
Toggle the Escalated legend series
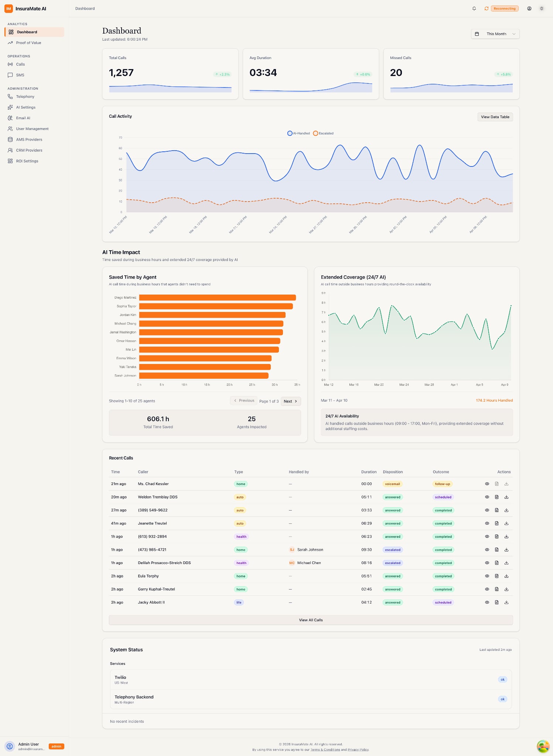click(x=323, y=133)
